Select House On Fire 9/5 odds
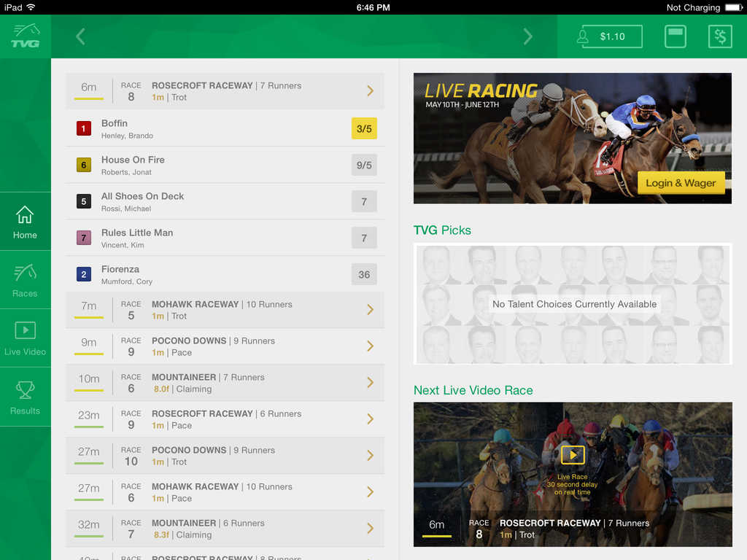747x560 pixels. tap(364, 165)
